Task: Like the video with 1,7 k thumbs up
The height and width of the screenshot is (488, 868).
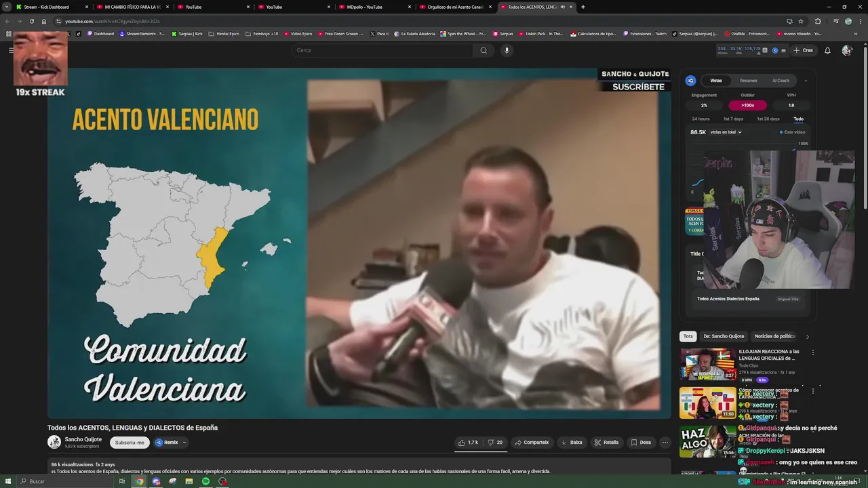Action: click(x=468, y=443)
